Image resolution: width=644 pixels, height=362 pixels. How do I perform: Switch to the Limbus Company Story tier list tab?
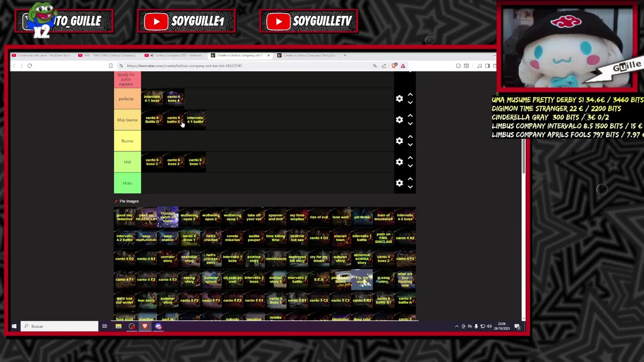(308, 55)
